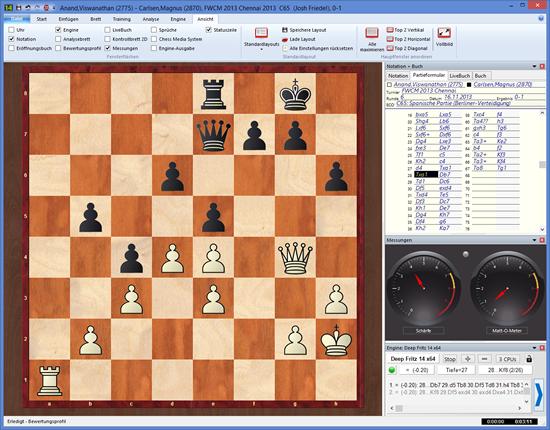
Task: Click the engine output horizontal scrollbar
Action: [456, 408]
